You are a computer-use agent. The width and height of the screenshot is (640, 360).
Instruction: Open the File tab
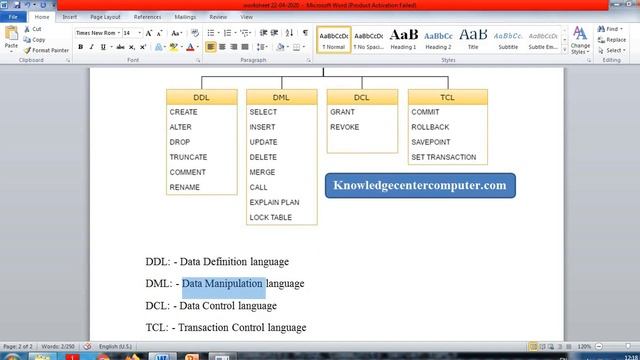pos(13,17)
